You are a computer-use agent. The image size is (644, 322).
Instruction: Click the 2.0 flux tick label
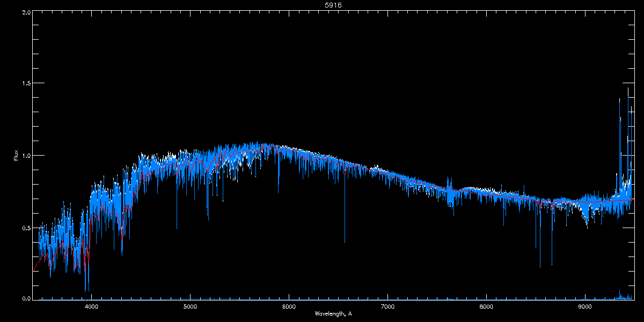coord(26,12)
